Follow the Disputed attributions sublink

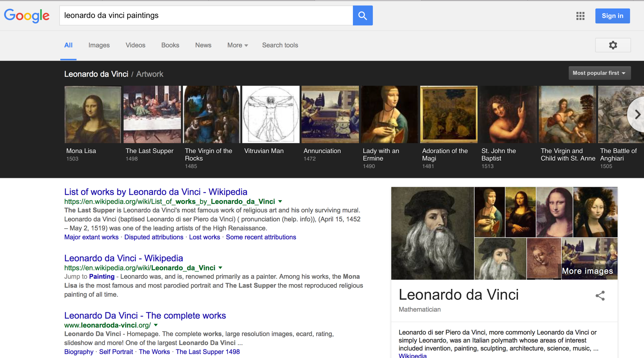pyautogui.click(x=154, y=237)
